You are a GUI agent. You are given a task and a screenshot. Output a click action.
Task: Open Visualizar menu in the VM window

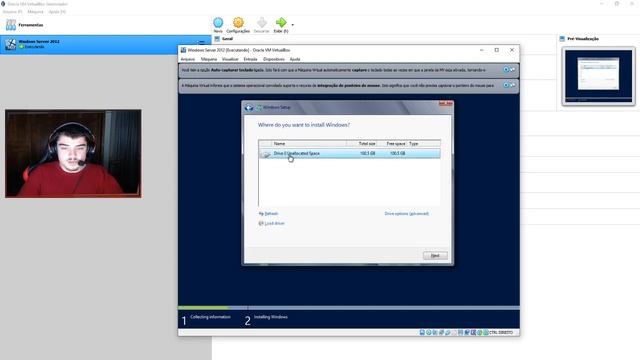(x=230, y=59)
